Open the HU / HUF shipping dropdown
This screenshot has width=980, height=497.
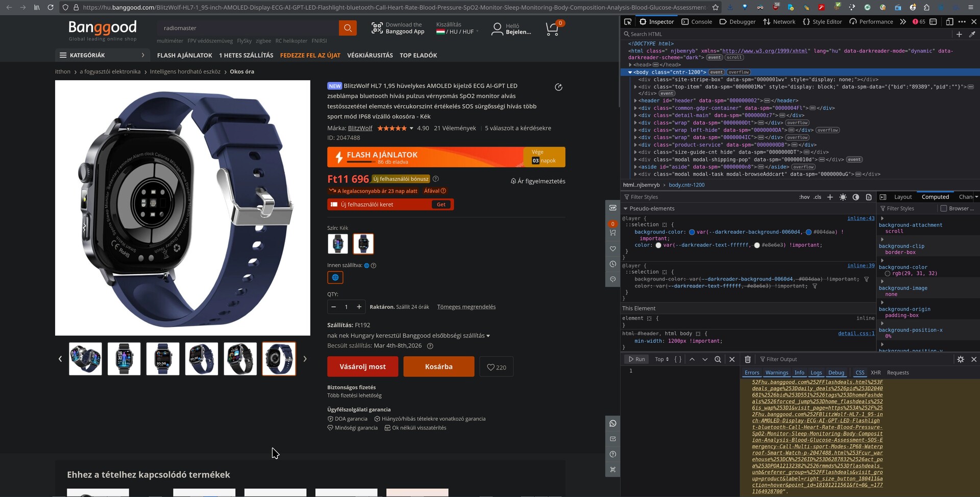coord(457,32)
